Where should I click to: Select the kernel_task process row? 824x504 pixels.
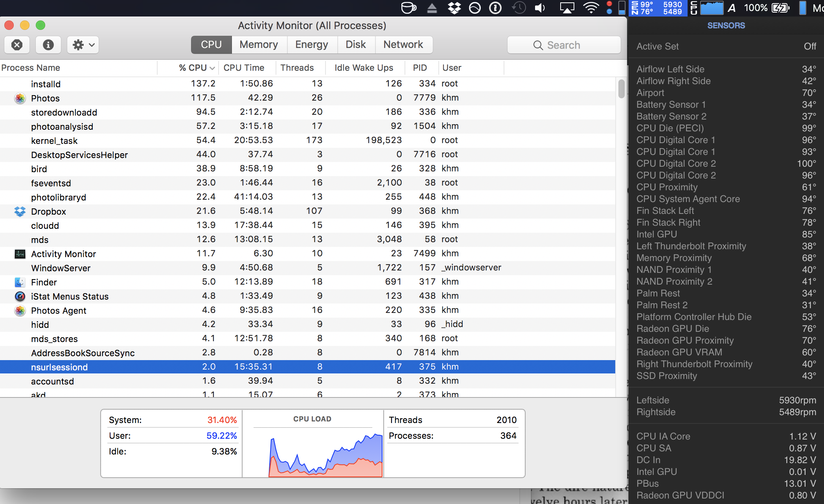(x=307, y=140)
